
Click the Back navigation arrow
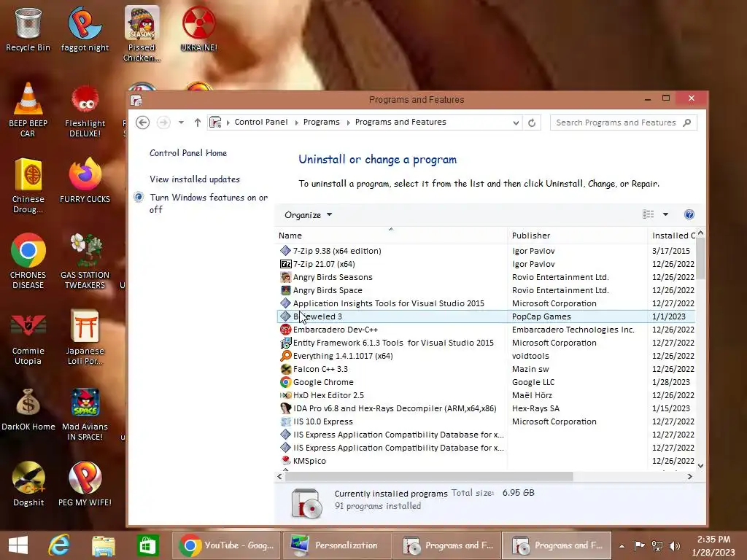[142, 122]
